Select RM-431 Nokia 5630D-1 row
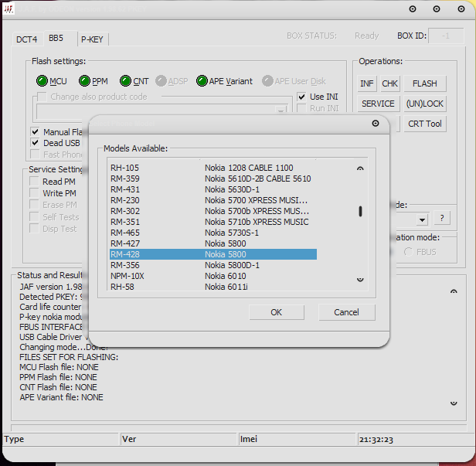The width and height of the screenshot is (476, 466). (213, 189)
